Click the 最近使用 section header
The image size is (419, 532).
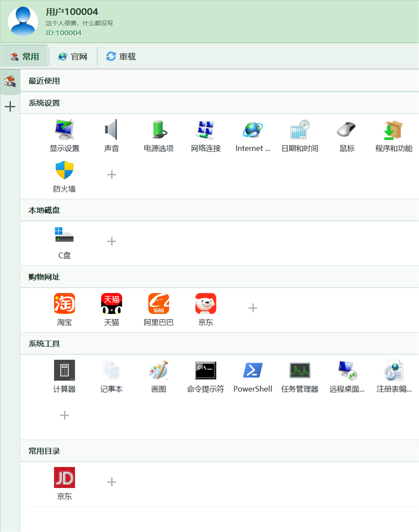pos(220,81)
